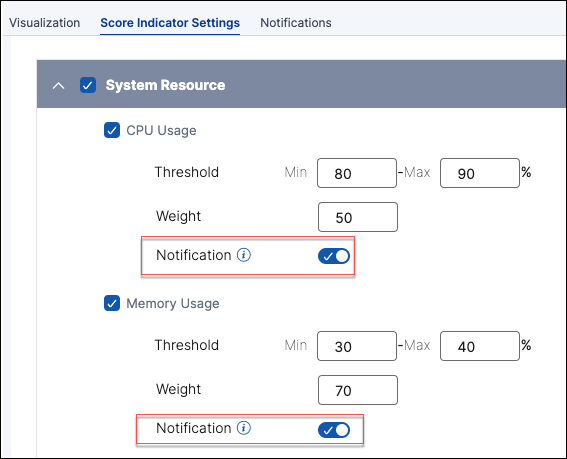This screenshot has width=567, height=459.
Task: Click the Memory threshold Min field
Action: click(x=357, y=346)
